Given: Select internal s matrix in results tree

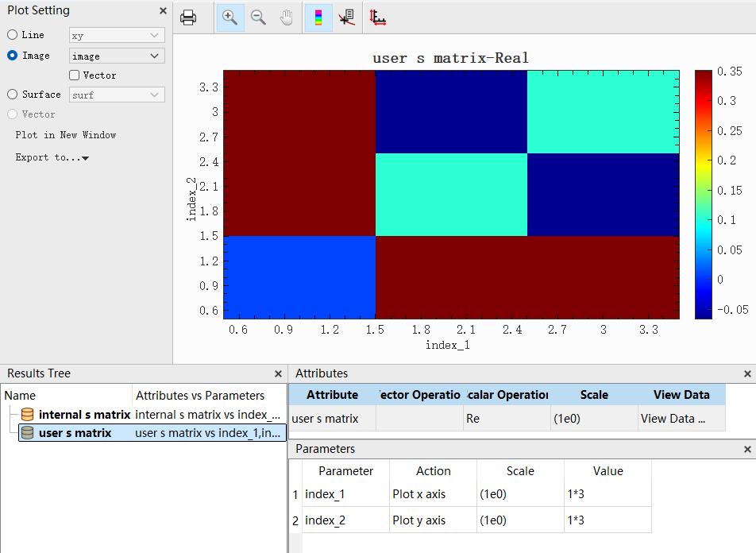Looking at the screenshot, I should click(x=83, y=415).
